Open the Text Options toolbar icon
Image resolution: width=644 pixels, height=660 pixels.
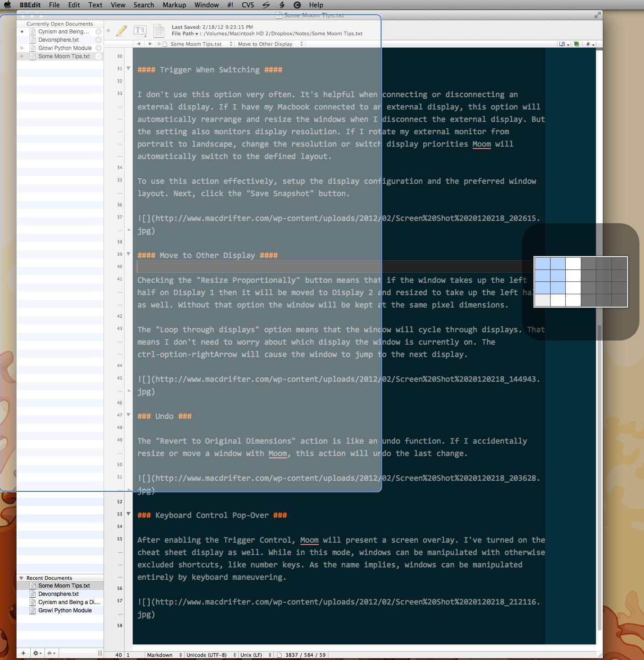pos(140,30)
